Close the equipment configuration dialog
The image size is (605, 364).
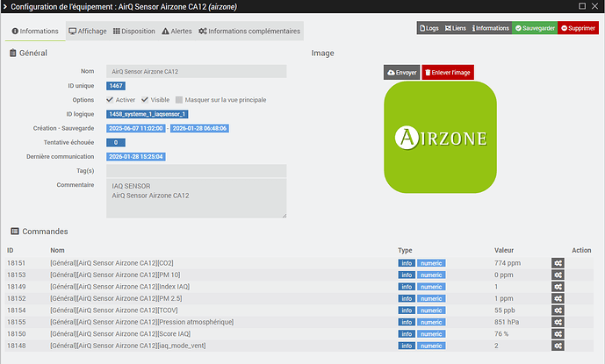pos(595,6)
